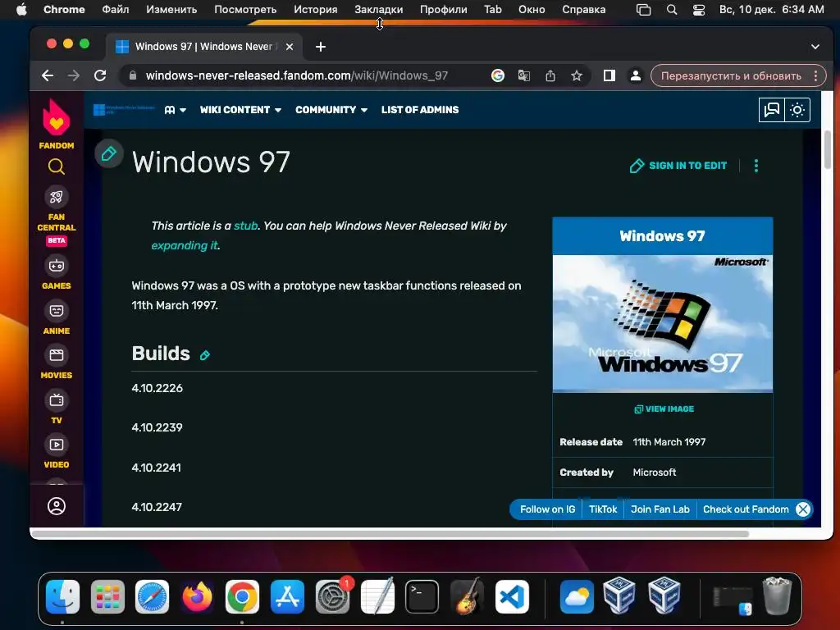Open the Chrome profile avatar icon
The height and width of the screenshot is (630, 840).
pyautogui.click(x=636, y=75)
